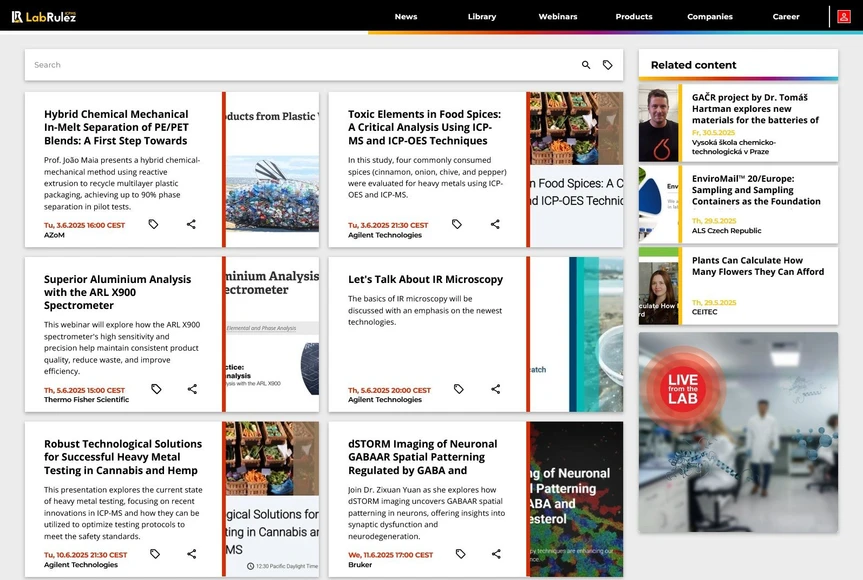Click the plastic bottles thumbnail image
The height and width of the screenshot is (580, 863).
point(272,169)
